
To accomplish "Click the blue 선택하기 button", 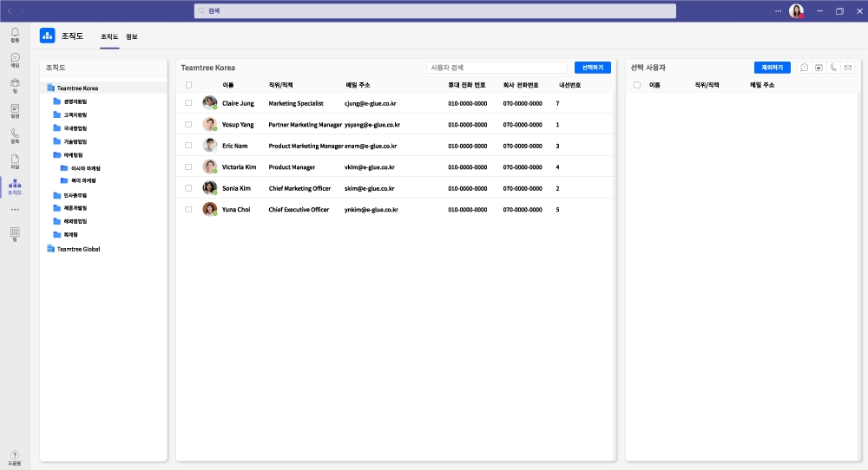I will (593, 68).
